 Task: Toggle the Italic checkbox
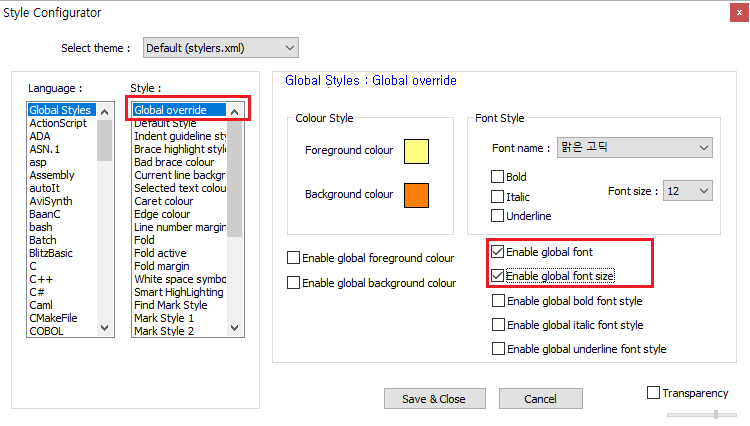497,197
